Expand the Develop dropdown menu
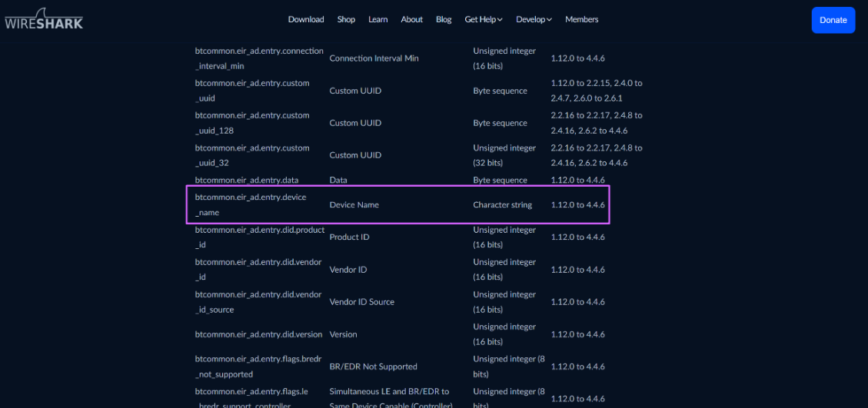Screen dimensions: 868x408 pos(534,19)
